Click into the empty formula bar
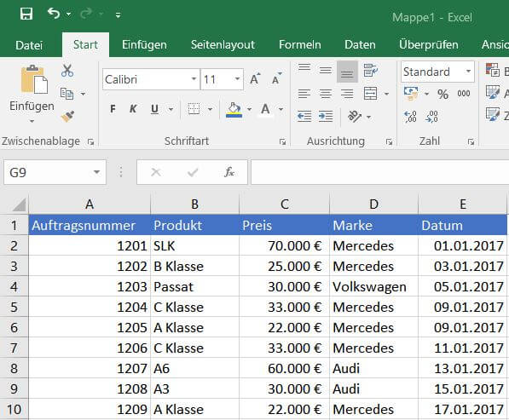 point(379,172)
